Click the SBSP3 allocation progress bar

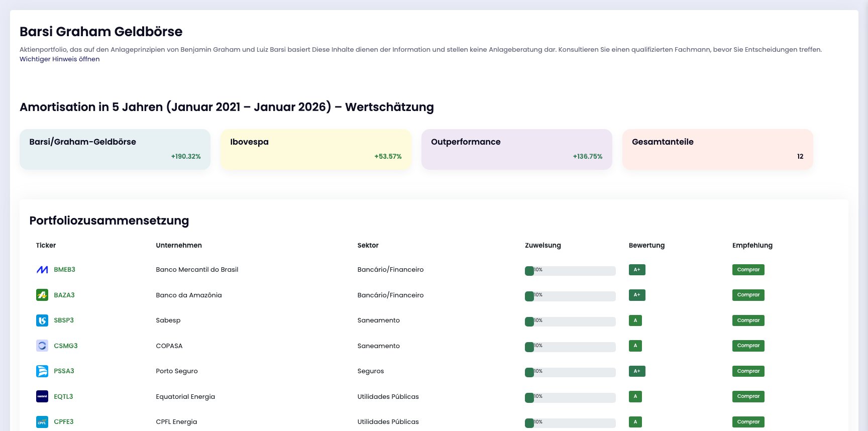570,321
